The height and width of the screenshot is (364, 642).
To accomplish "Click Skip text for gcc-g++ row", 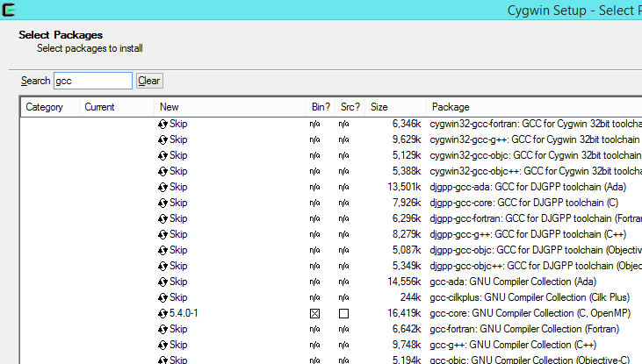I will (x=178, y=345).
